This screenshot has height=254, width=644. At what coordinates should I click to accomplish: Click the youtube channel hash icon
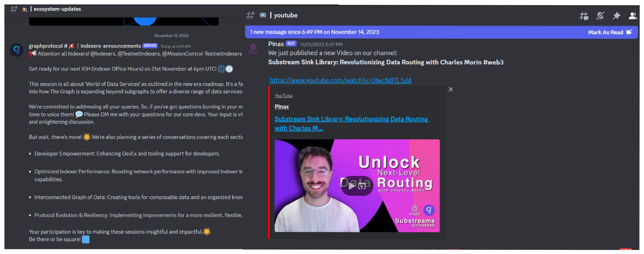250,15
